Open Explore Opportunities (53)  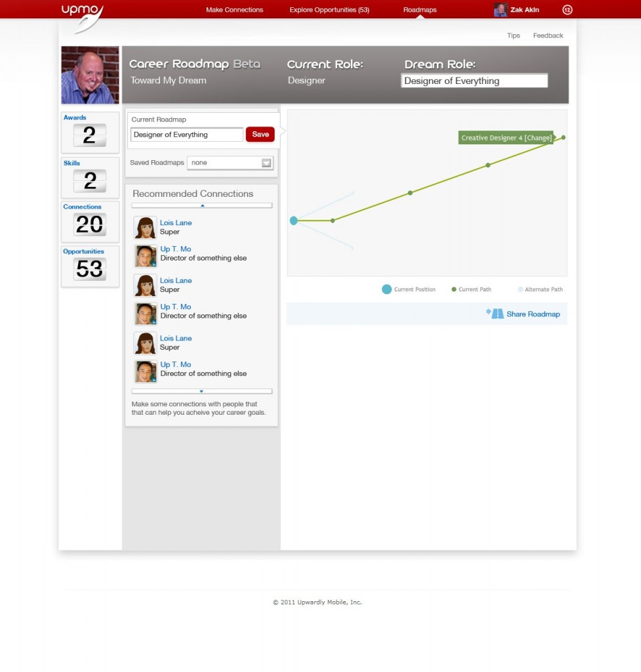pos(329,10)
